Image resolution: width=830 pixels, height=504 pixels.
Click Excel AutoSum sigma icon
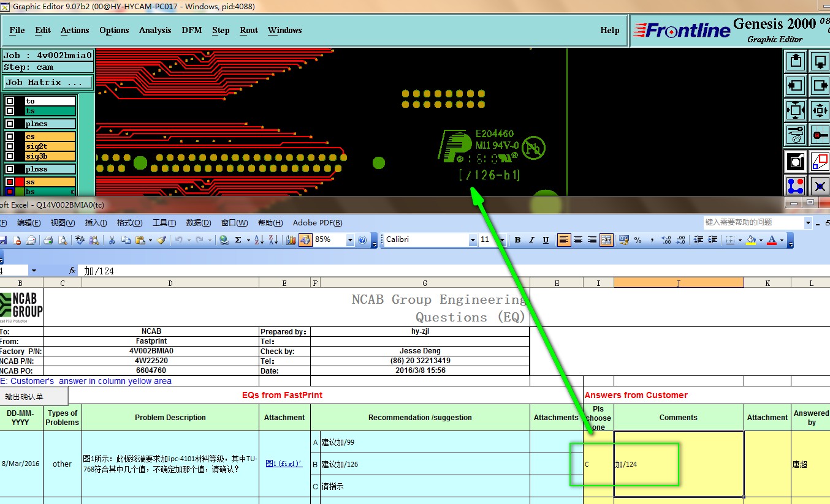pyautogui.click(x=238, y=240)
